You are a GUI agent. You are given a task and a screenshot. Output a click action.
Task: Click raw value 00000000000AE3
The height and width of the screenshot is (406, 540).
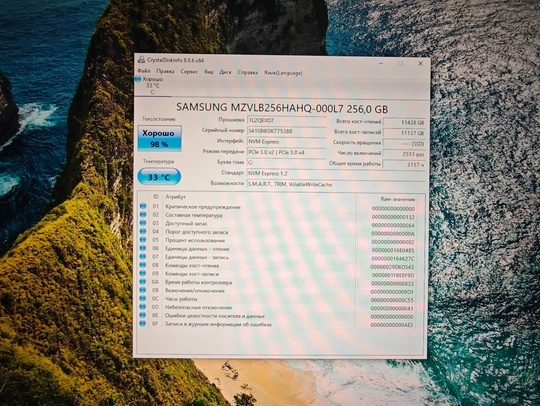[392, 325]
